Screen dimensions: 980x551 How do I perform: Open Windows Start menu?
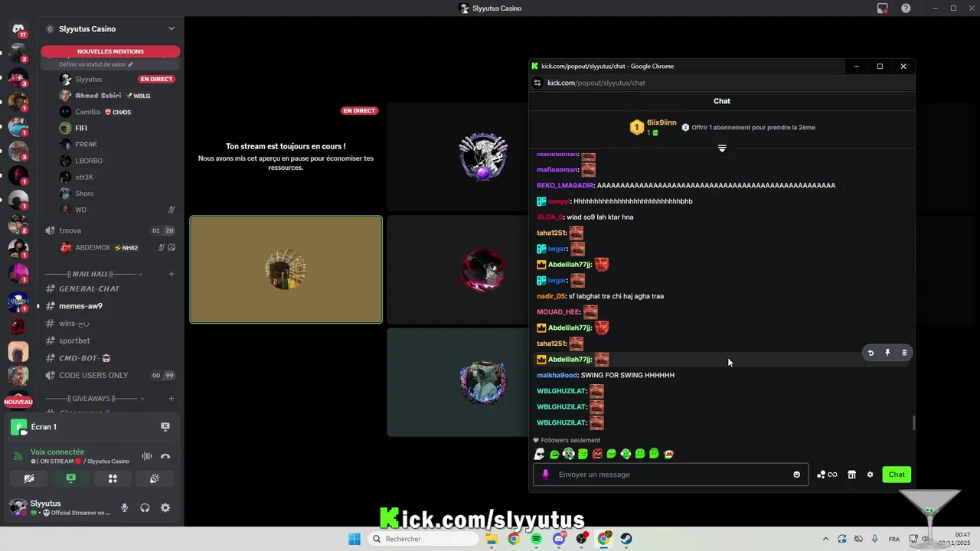coord(354,539)
